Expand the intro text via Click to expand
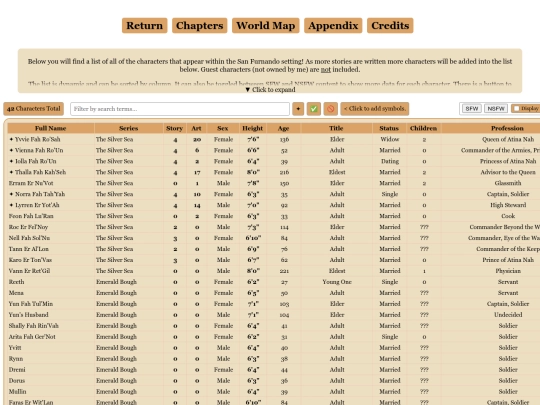This screenshot has width=540, height=405. (x=270, y=90)
